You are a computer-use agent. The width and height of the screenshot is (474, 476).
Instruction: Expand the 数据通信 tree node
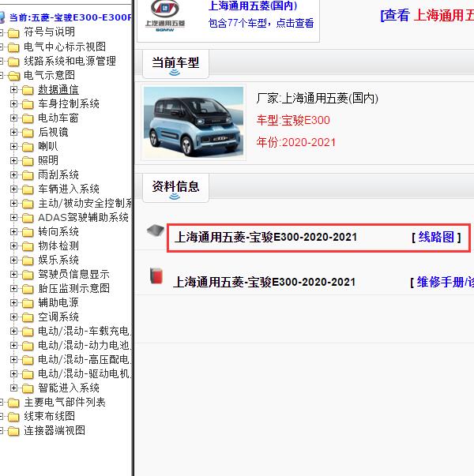[13, 89]
